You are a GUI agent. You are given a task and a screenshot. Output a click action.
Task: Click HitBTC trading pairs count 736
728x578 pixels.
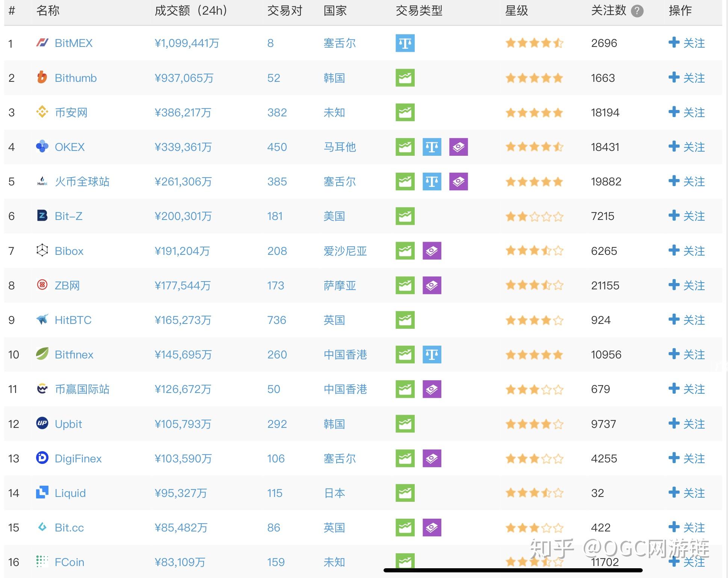[x=276, y=320]
